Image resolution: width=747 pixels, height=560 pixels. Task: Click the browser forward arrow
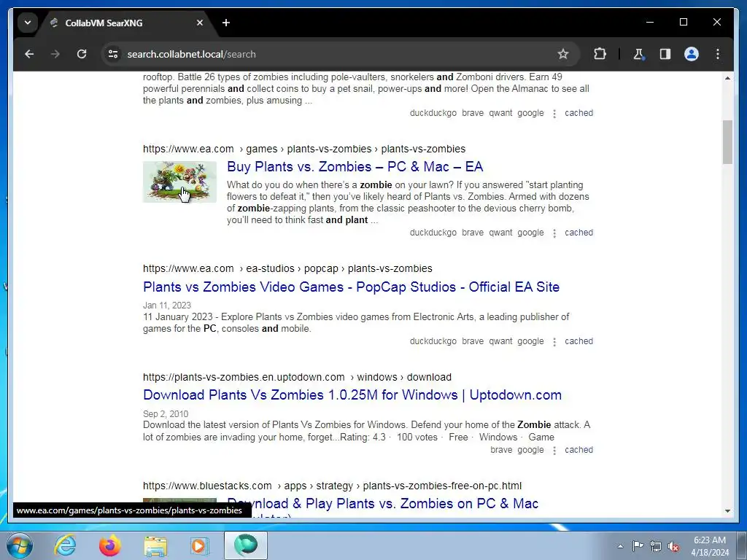[x=55, y=54]
